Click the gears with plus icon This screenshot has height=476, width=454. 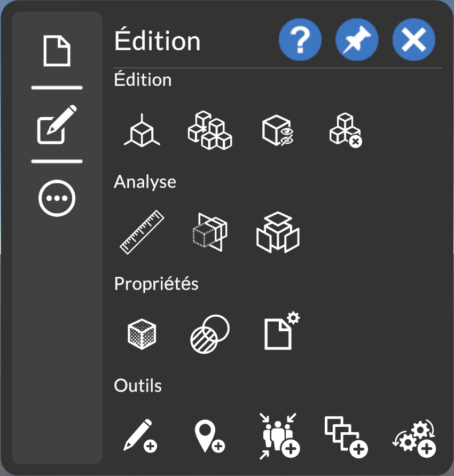(414, 438)
